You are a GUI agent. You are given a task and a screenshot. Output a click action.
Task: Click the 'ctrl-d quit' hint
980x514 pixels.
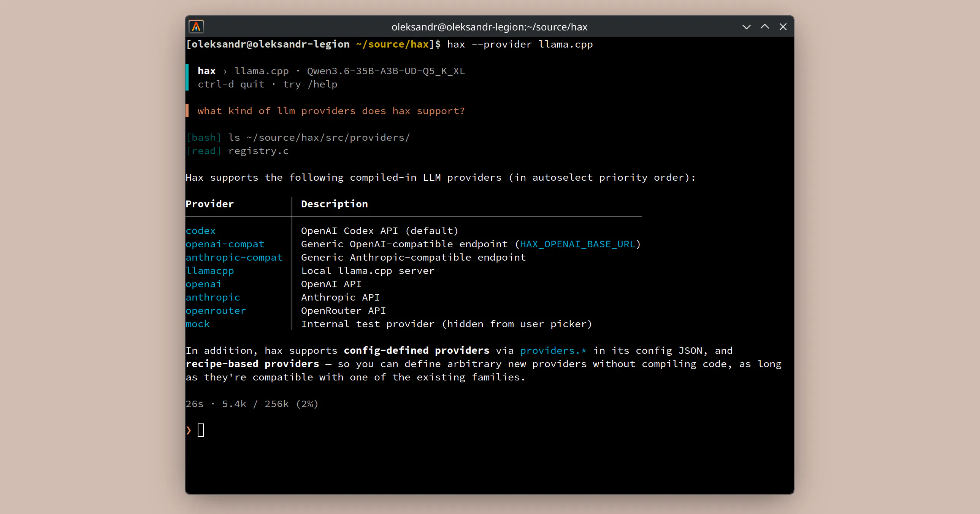pos(231,84)
